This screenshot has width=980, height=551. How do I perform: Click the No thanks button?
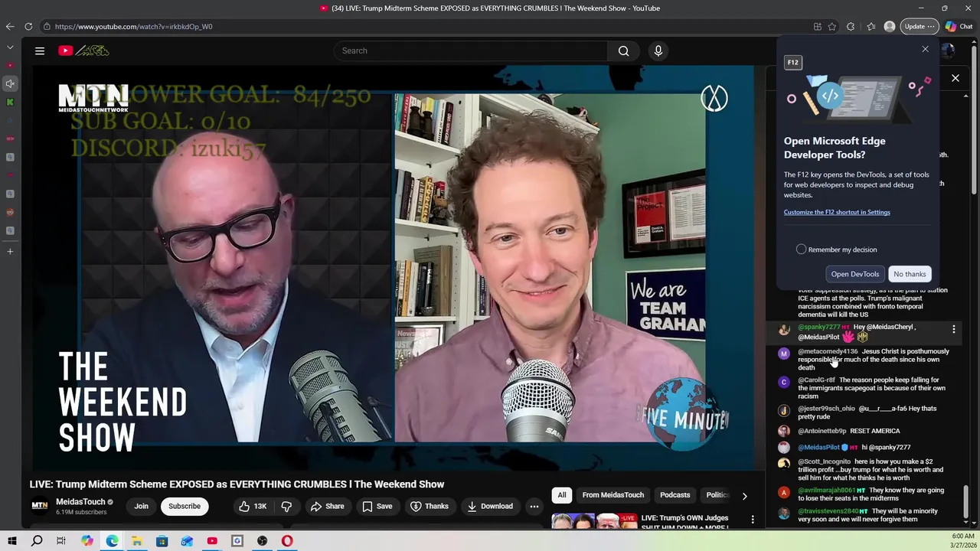tap(910, 274)
